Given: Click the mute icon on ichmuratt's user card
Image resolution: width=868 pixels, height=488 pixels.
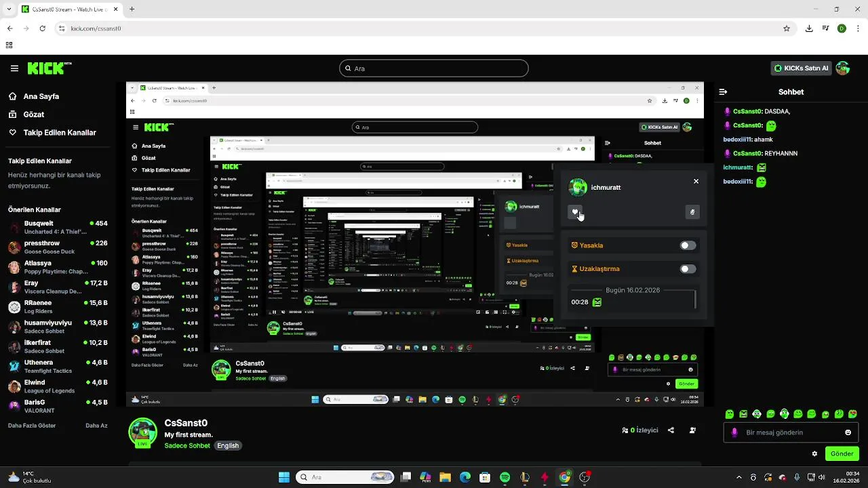Looking at the screenshot, I should click(692, 212).
